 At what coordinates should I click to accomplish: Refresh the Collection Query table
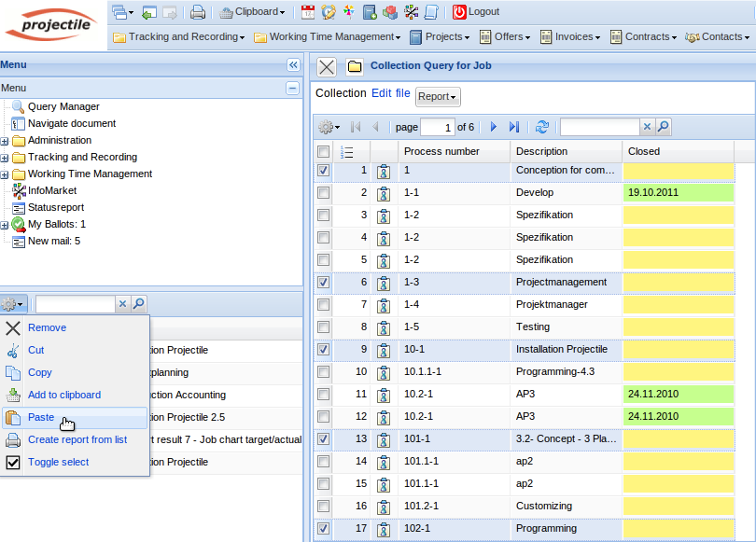[x=541, y=127]
